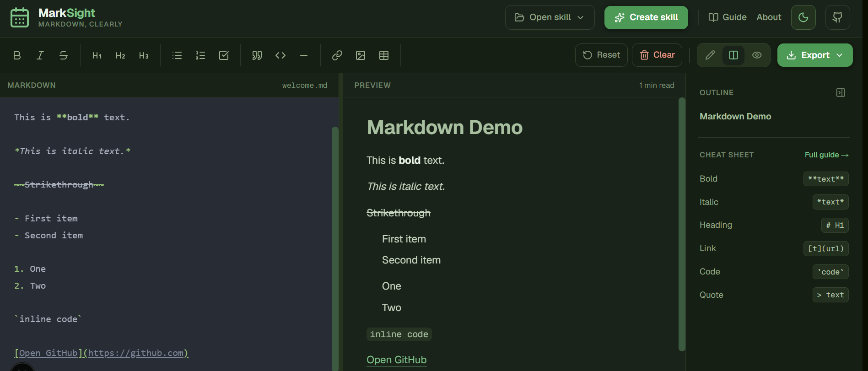This screenshot has width=868, height=371.
Task: Insert a code block
Action: 280,55
